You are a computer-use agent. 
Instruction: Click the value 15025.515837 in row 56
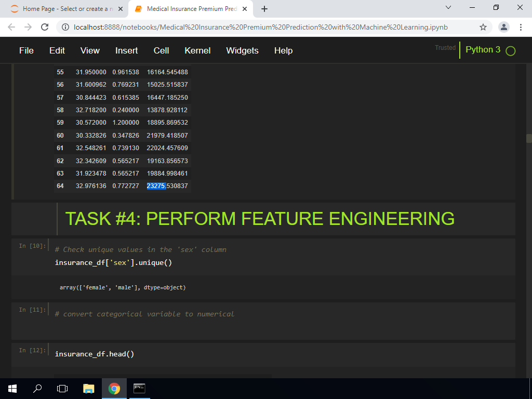tap(167, 85)
